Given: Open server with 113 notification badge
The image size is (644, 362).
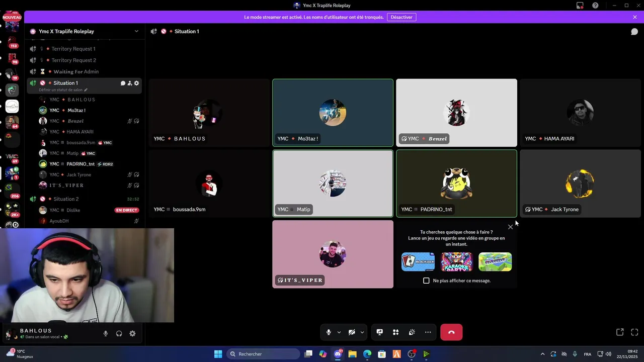Looking at the screenshot, I should click(12, 41).
